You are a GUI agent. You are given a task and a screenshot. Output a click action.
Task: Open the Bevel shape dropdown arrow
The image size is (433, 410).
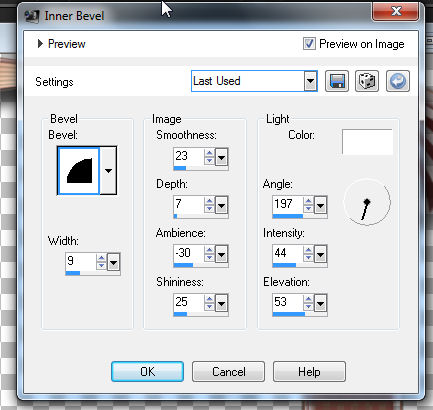(108, 171)
